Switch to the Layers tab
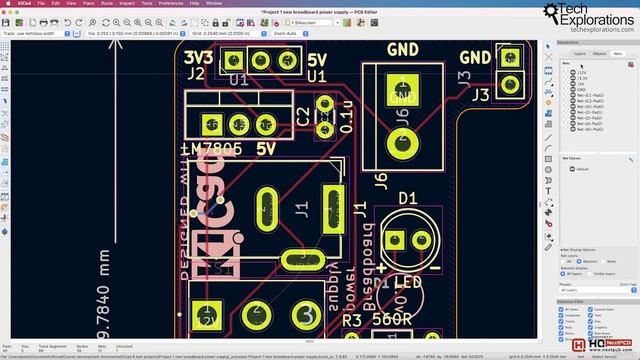 580,53
